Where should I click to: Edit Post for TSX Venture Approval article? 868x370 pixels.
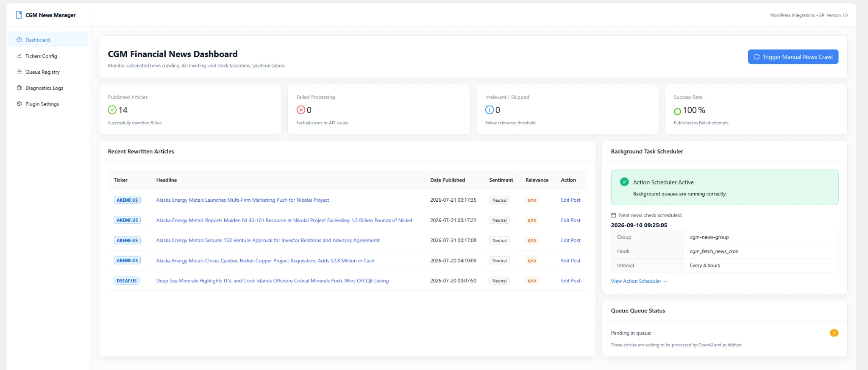click(570, 240)
